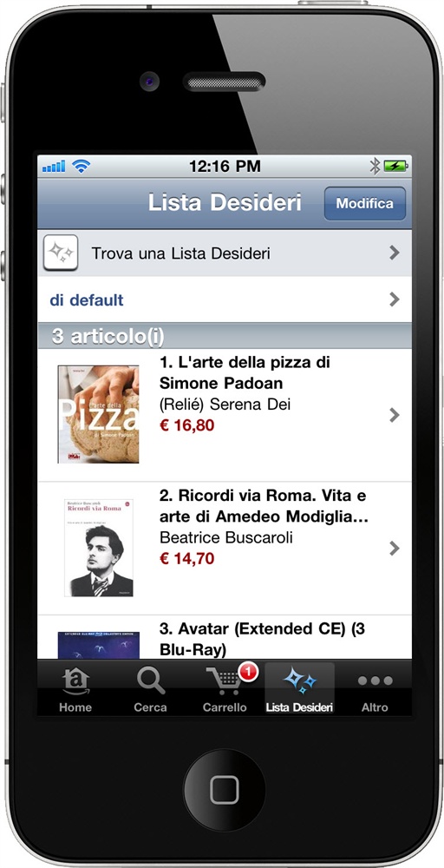This screenshot has height=868, width=444.
Task: Tap the red cart badge showing 1
Action: click(248, 673)
